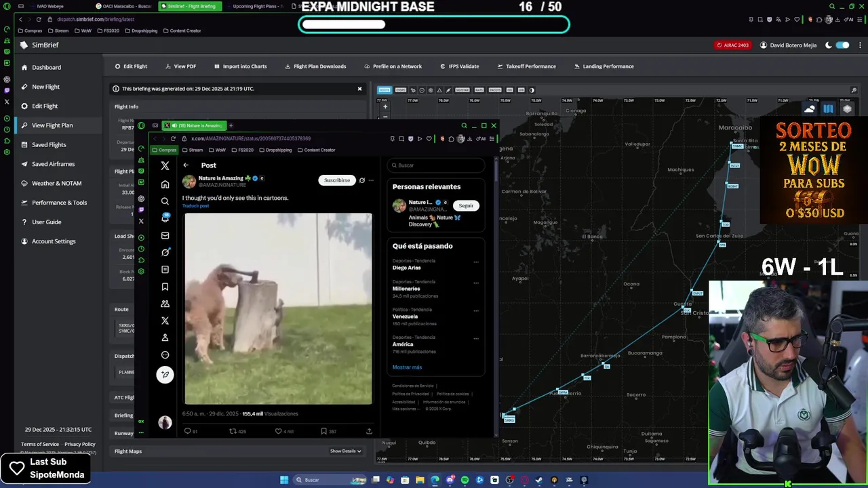
Task: Open X bookmarks in left sidebar
Action: 165,287
